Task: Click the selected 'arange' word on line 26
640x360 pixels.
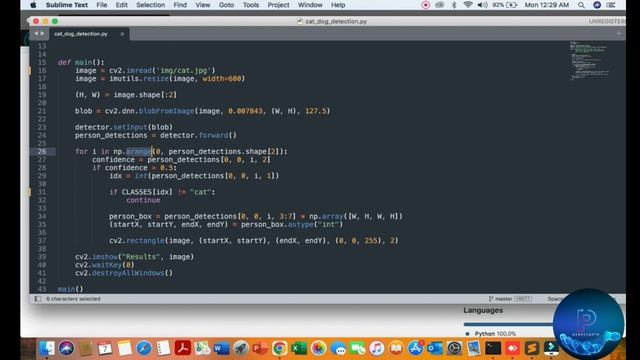Action: click(x=139, y=151)
